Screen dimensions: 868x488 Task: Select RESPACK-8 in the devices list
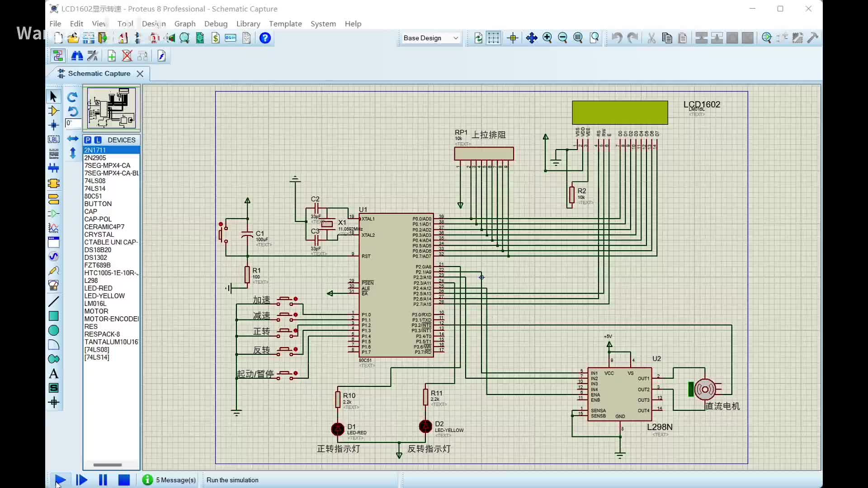click(111, 334)
